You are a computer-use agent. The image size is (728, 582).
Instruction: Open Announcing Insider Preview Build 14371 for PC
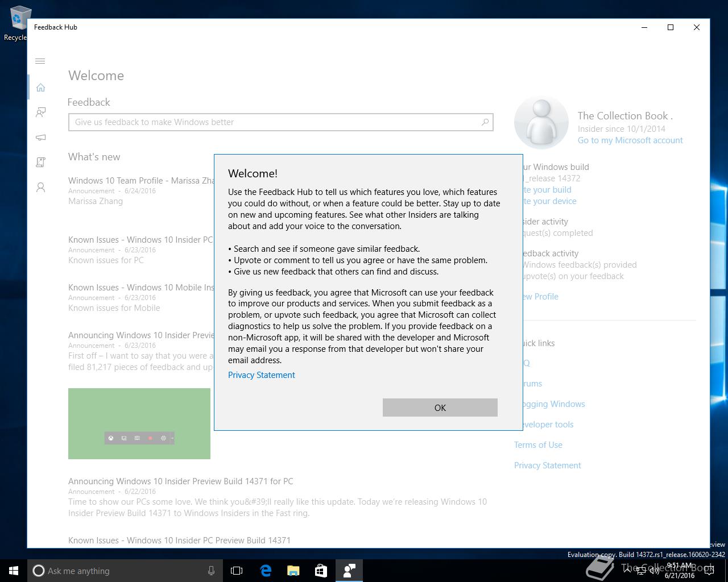click(181, 481)
